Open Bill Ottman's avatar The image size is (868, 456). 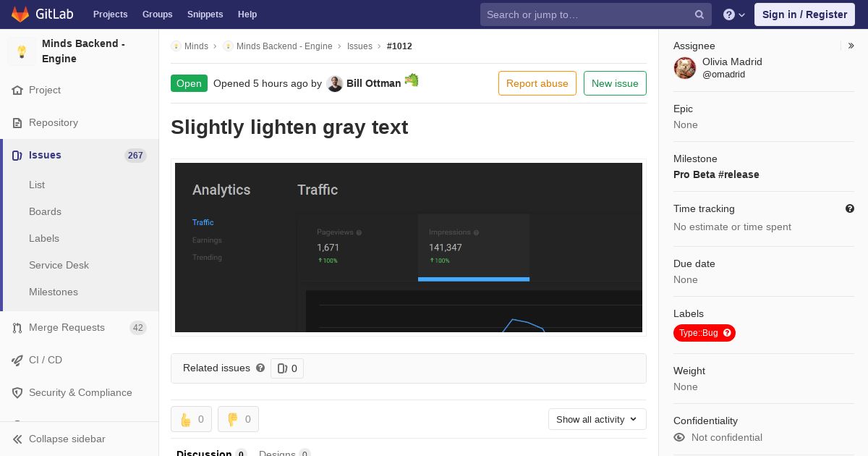(x=334, y=84)
